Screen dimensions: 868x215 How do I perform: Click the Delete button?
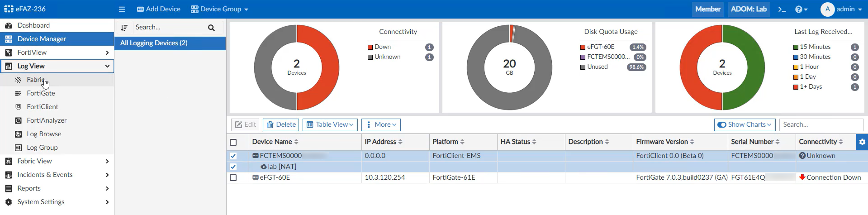(x=281, y=124)
